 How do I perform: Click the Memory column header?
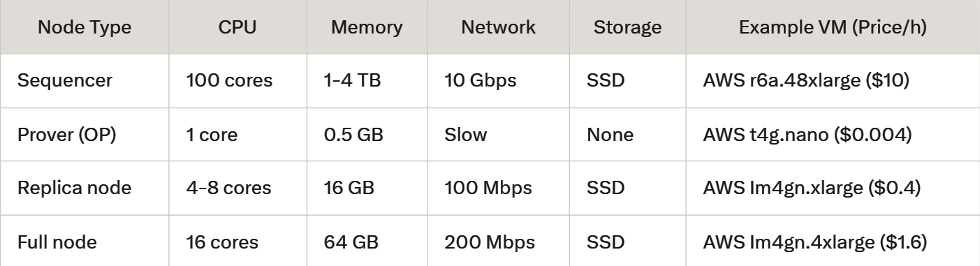tap(367, 27)
